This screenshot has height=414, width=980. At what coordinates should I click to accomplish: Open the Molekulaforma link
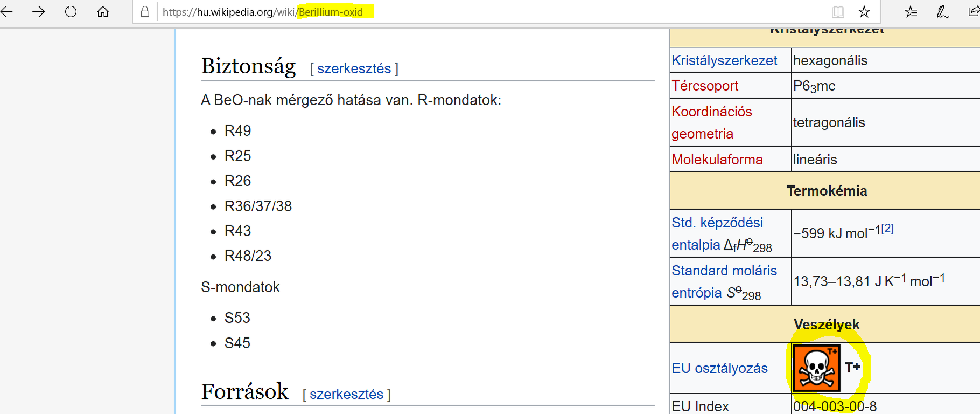[717, 160]
